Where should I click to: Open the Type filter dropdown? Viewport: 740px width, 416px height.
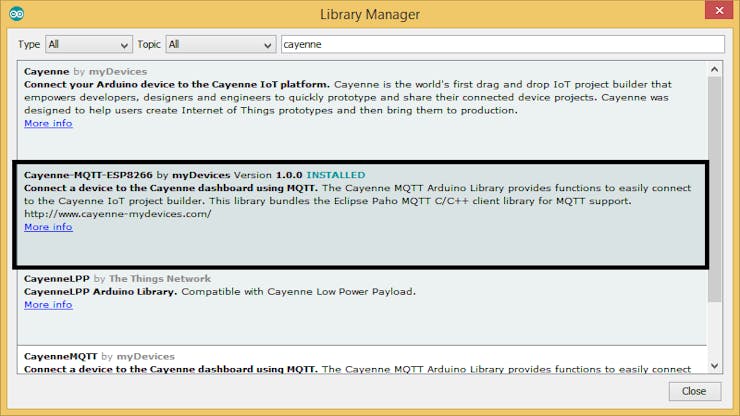tap(89, 44)
